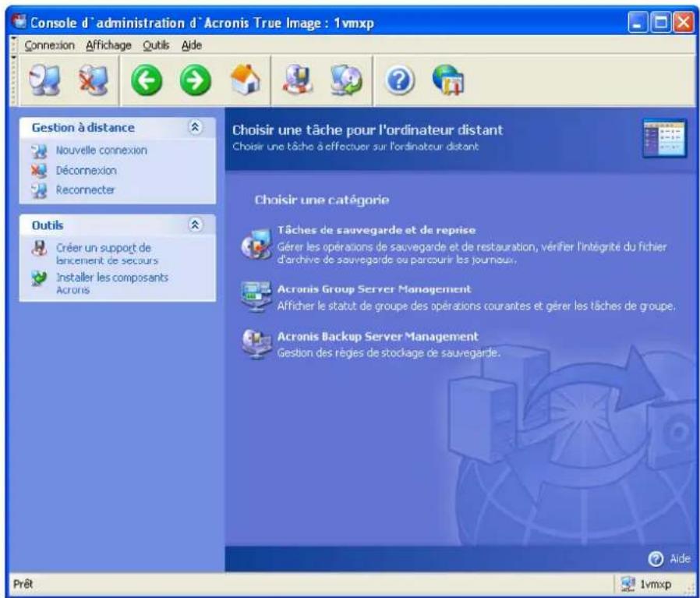Viewport: 700px width, 598px height.
Task: Open Créer un support de lancement de secours
Action: (107, 254)
